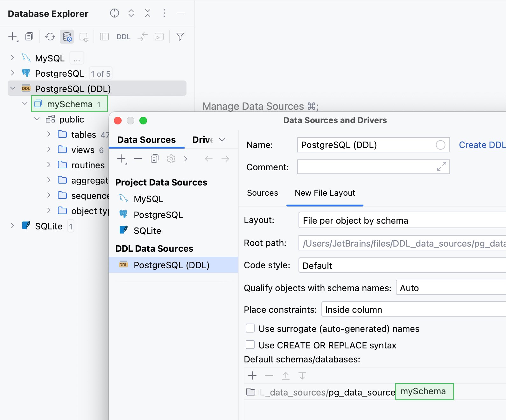The height and width of the screenshot is (420, 506).
Task: Click the duplicate data source icon in dialog
Action: point(155,158)
